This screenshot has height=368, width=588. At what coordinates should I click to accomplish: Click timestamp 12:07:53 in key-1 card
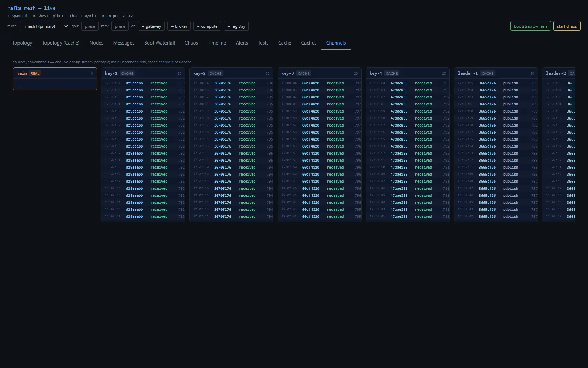click(113, 146)
